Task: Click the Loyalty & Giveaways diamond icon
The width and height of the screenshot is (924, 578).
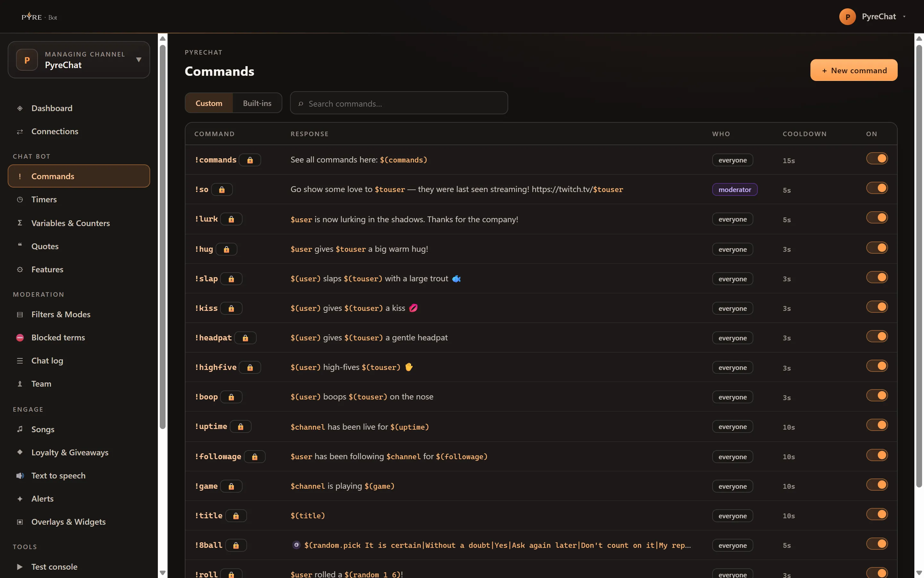Action: point(20,452)
